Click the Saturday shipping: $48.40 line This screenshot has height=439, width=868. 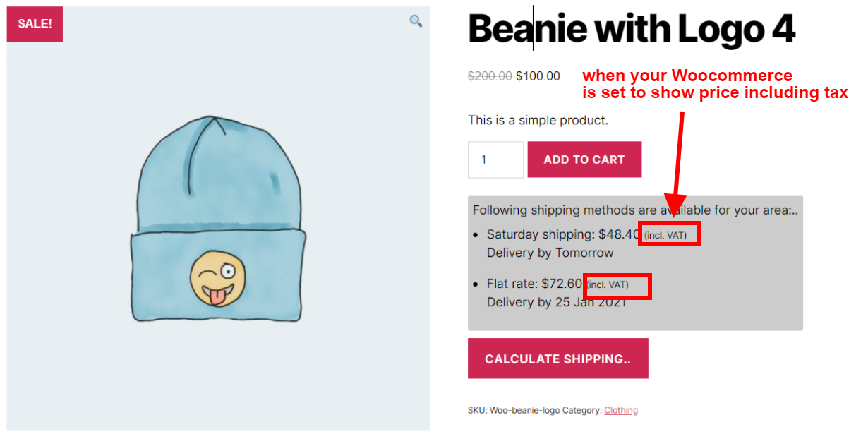563,234
